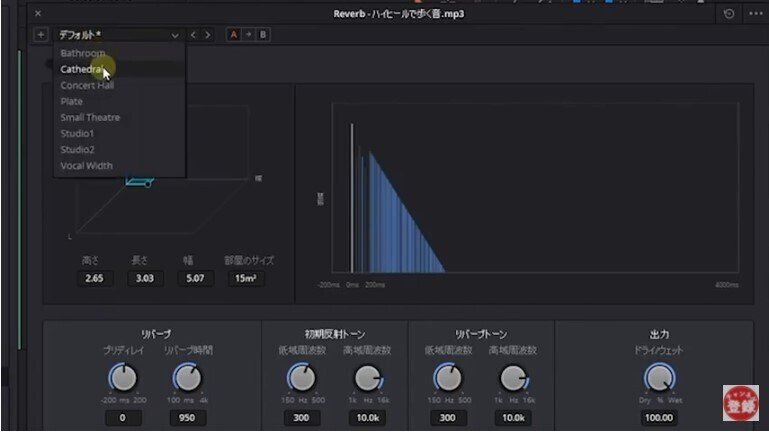
Task: Choose the Plate preset
Action: click(x=119, y=102)
